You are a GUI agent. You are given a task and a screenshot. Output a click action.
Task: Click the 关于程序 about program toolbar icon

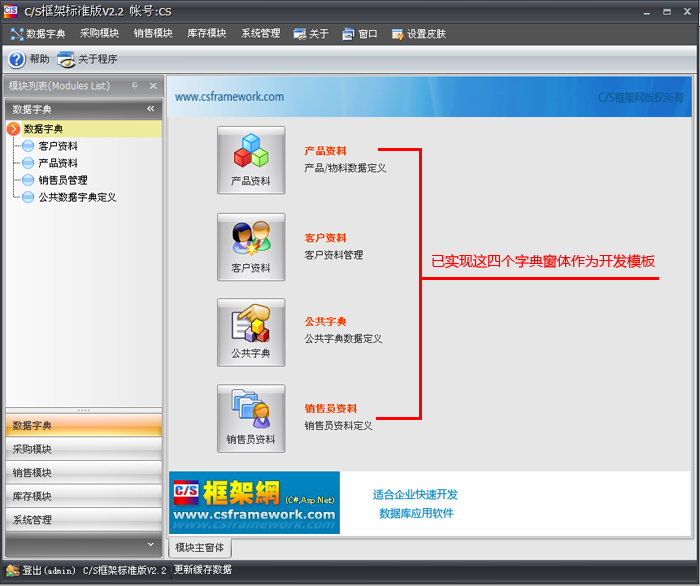tap(66, 60)
